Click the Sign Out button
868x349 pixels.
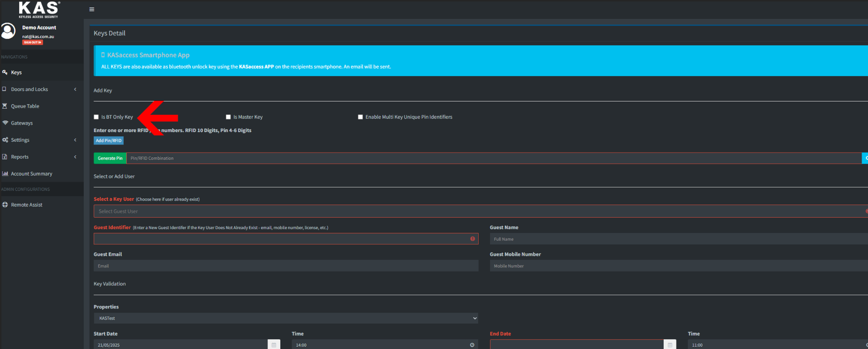[x=33, y=42]
